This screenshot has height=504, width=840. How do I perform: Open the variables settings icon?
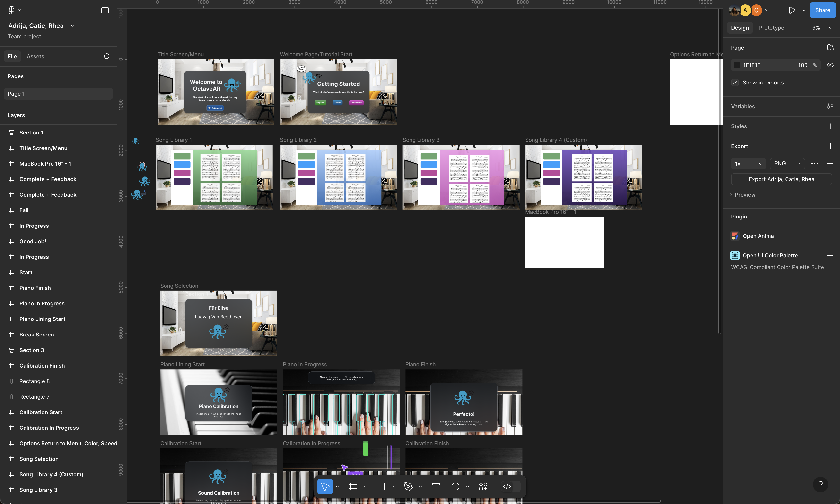click(830, 106)
